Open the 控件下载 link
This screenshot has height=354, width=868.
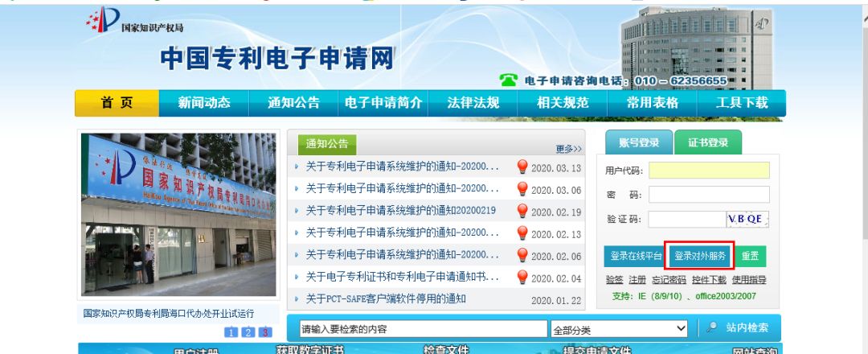pos(709,280)
